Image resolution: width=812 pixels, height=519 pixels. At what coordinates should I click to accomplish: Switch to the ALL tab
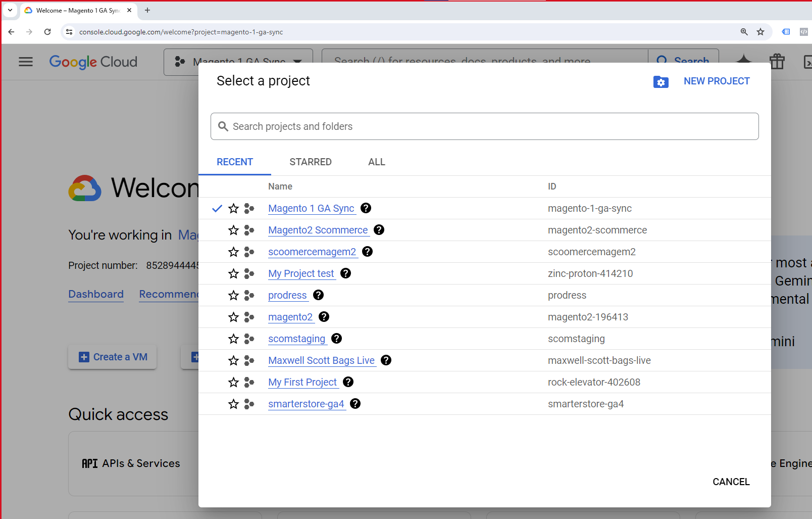[x=376, y=162]
